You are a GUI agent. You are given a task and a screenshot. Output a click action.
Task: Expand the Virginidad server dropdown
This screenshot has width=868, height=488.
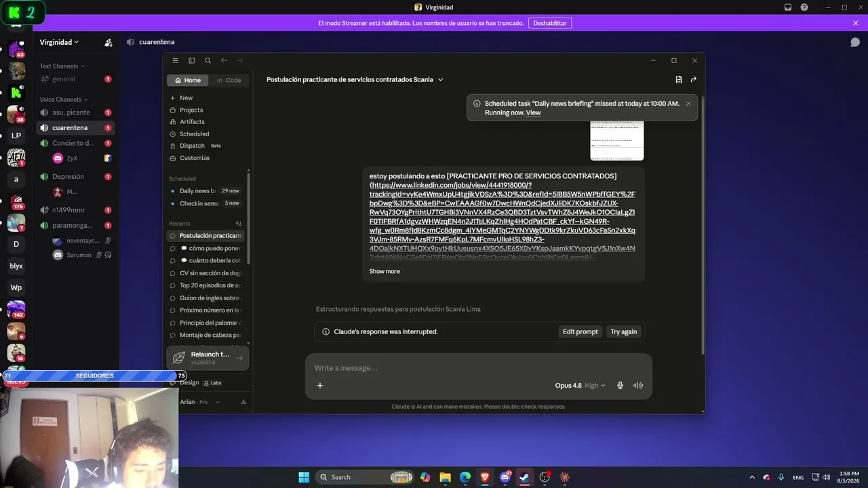point(59,42)
